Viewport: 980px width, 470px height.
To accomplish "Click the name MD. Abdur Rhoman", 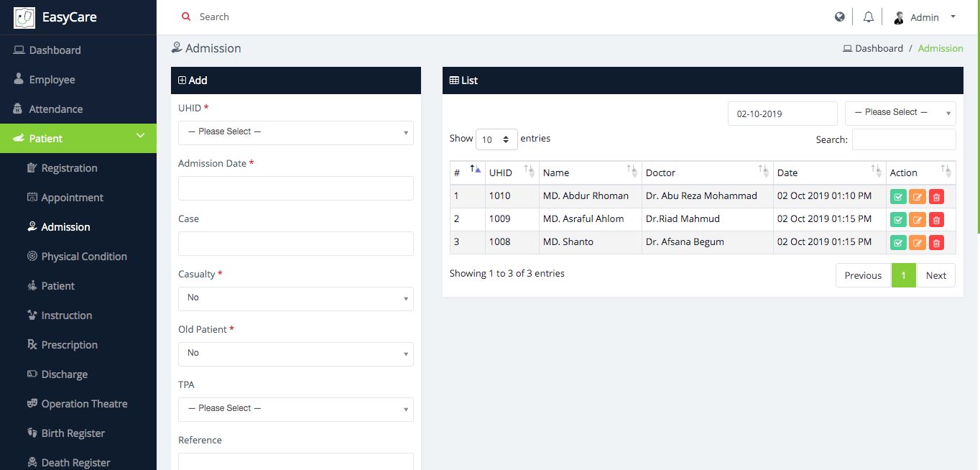I will point(586,195).
